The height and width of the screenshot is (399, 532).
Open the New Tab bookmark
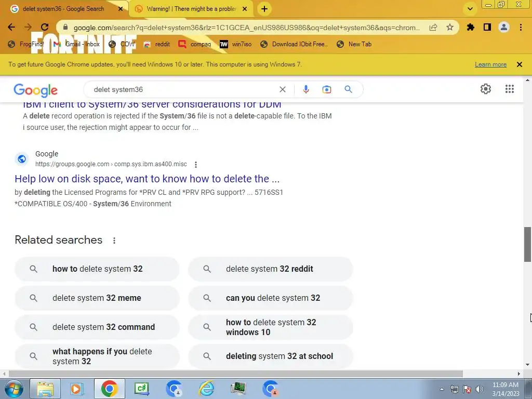(354, 44)
